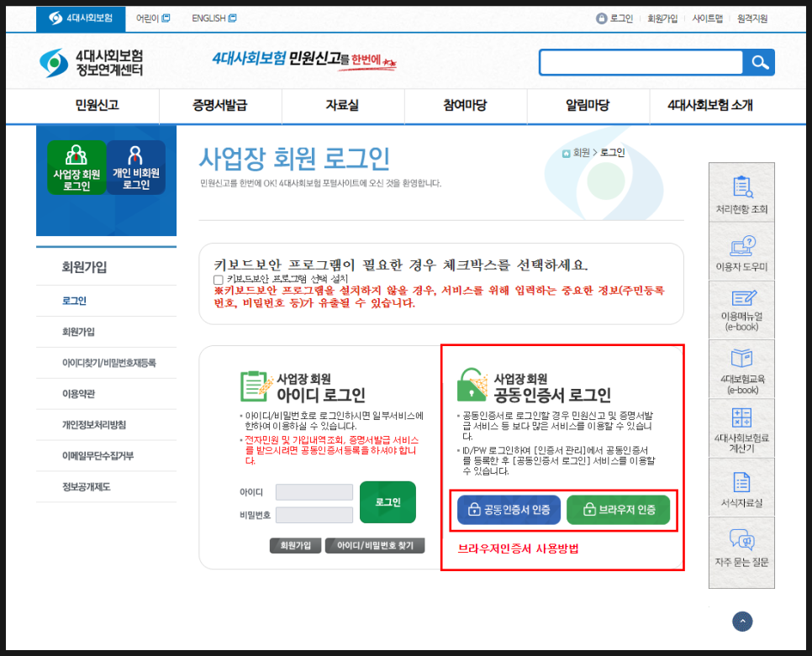The height and width of the screenshot is (656, 812).
Task: Check the 키보드보안 프로그램 선택 설치 checkbox
Action: pos(219,280)
